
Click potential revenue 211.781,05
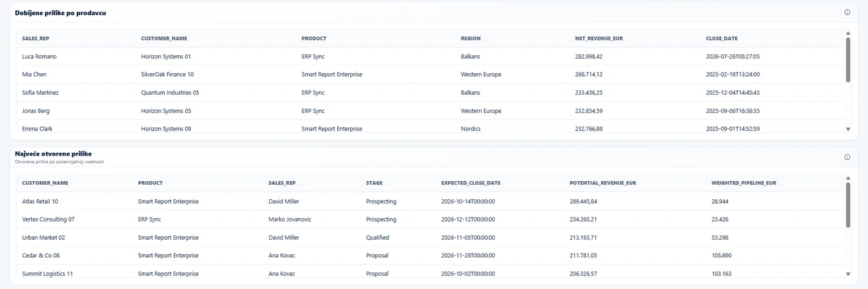click(x=584, y=256)
